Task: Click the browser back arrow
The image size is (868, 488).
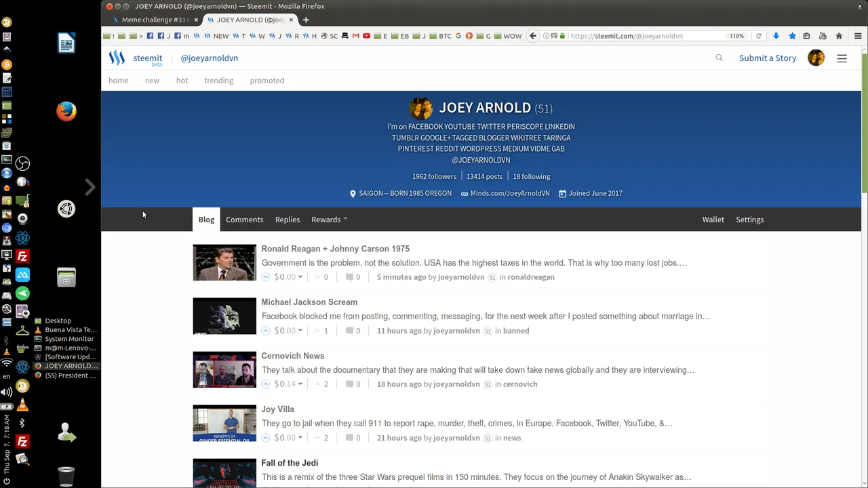Action: coord(533,36)
